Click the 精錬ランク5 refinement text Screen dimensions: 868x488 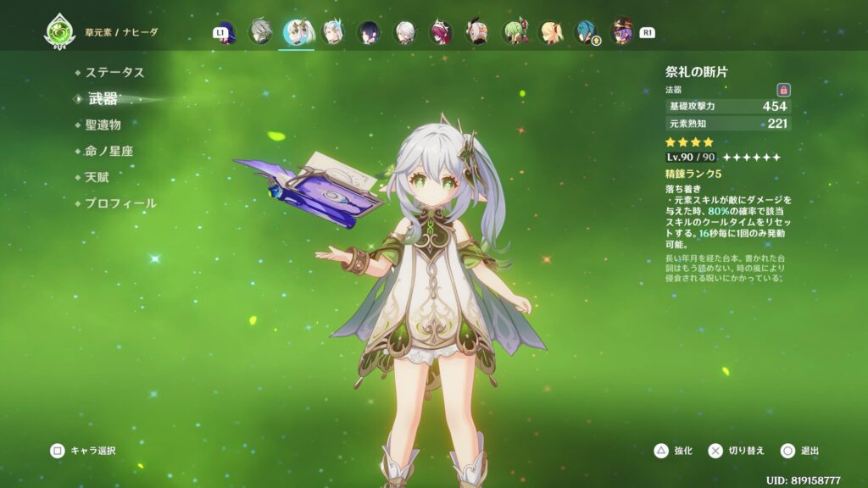[693, 174]
